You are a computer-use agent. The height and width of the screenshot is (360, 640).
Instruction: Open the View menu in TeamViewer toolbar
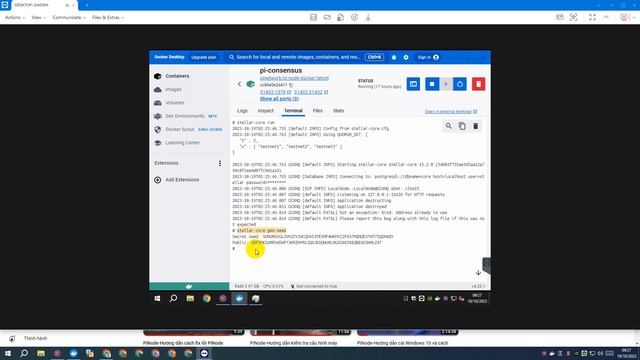38,18
